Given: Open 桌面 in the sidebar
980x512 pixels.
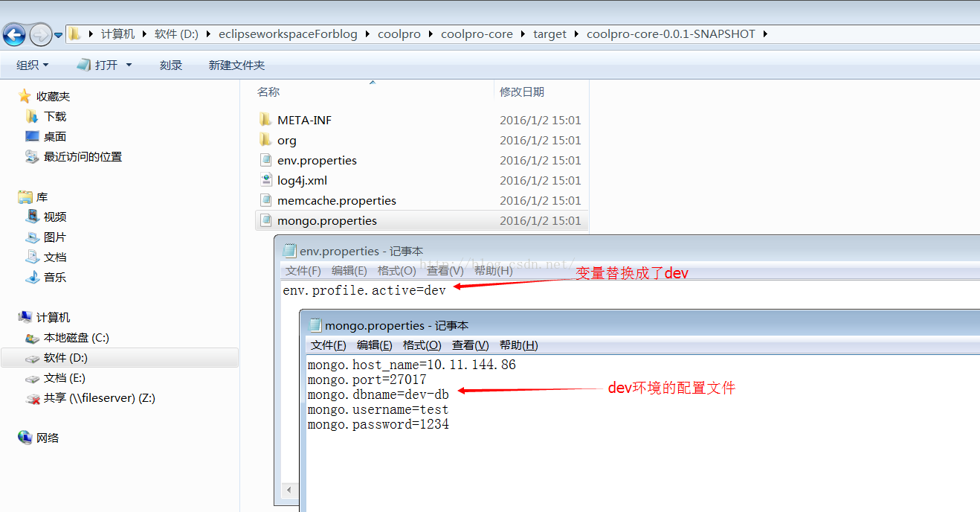Looking at the screenshot, I should 55,136.
